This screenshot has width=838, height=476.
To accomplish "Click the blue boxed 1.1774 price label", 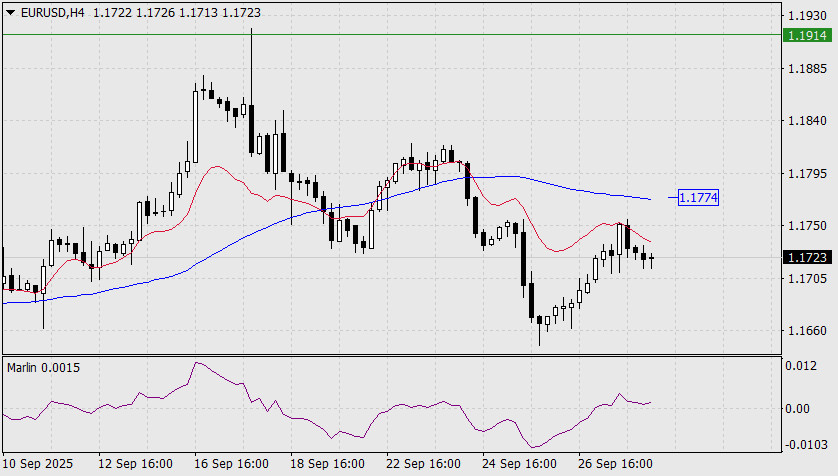I will pyautogui.click(x=697, y=198).
